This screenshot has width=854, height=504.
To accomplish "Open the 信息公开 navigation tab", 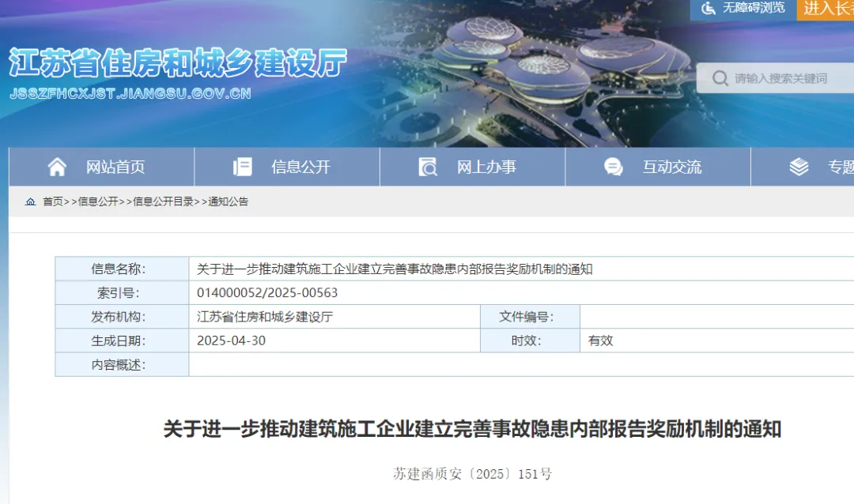I will click(287, 167).
